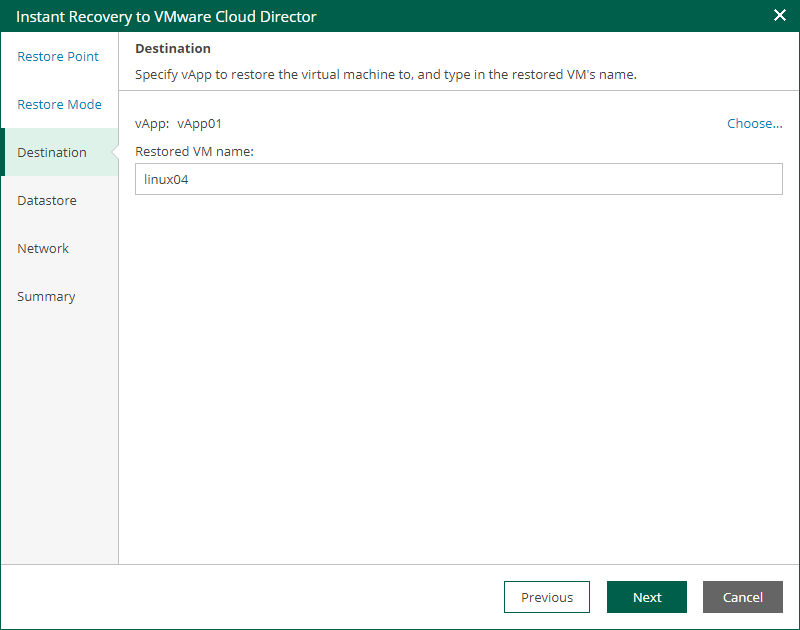Screen dimensions: 800x630
Task: Click the Next button
Action: pyautogui.click(x=646, y=597)
